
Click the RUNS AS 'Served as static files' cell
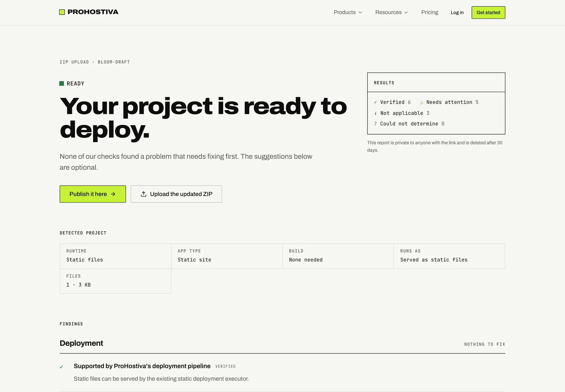click(x=449, y=256)
